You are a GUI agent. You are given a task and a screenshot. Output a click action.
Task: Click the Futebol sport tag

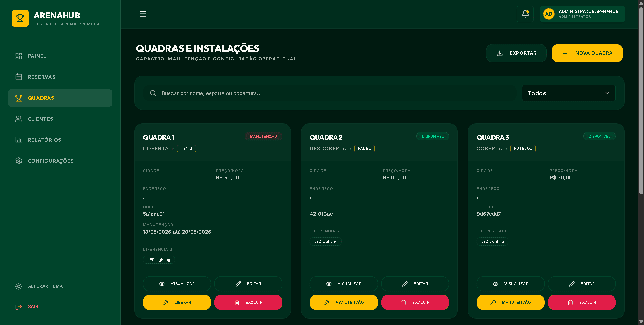tap(523, 148)
